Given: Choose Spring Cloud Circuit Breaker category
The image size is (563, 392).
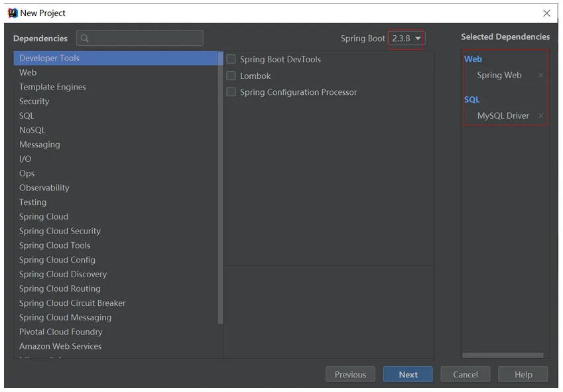Looking at the screenshot, I should pyautogui.click(x=115, y=303).
